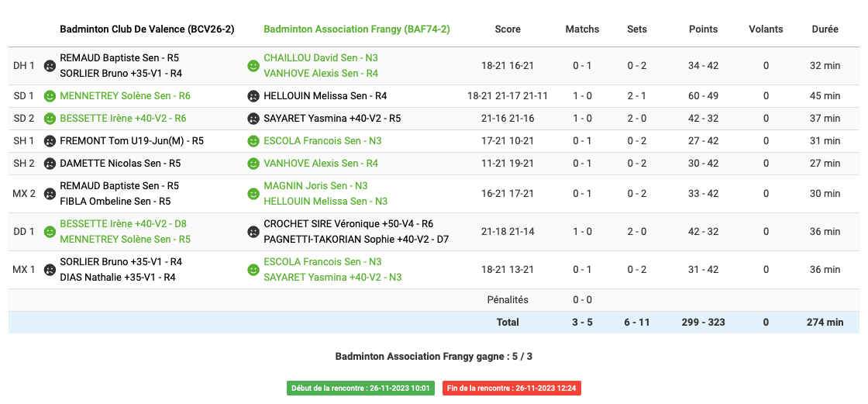868x404 pixels.
Task: Click score 21-18 21-14
Action: pyautogui.click(x=508, y=231)
